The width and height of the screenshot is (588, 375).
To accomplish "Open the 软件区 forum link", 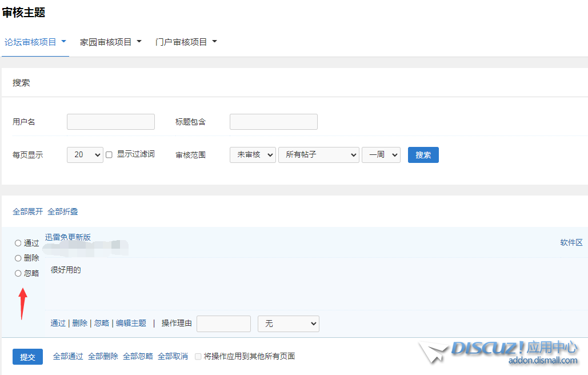I will click(571, 242).
